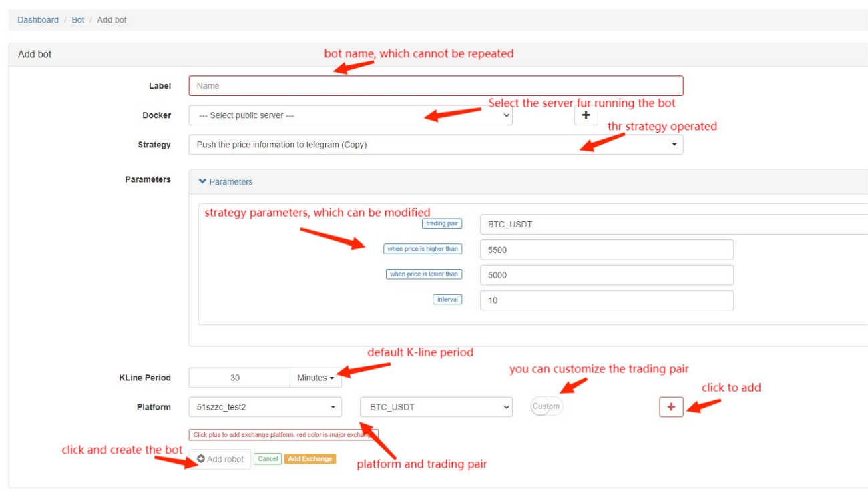Screen dimensions: 868x491
Task: Click the 'when price is higher than' field
Action: [x=607, y=250]
